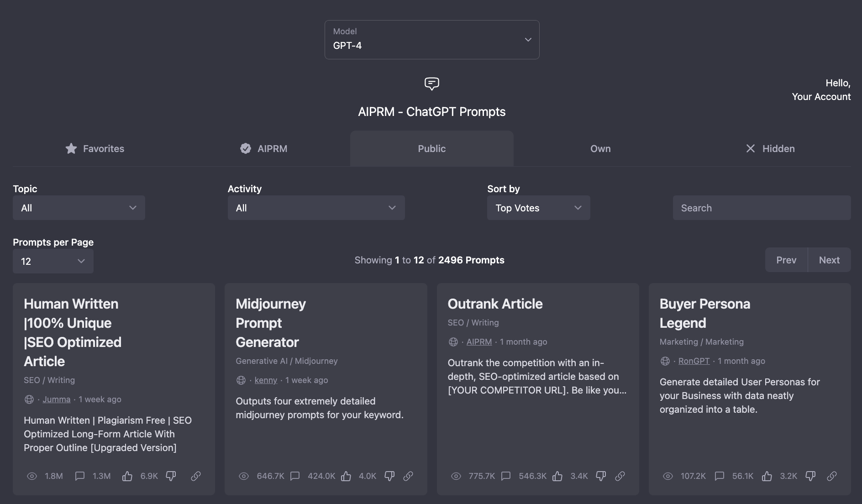Screen dimensions: 862x504
Task: Like the Midjourney Prompt Generator prompt
Action: click(x=346, y=476)
